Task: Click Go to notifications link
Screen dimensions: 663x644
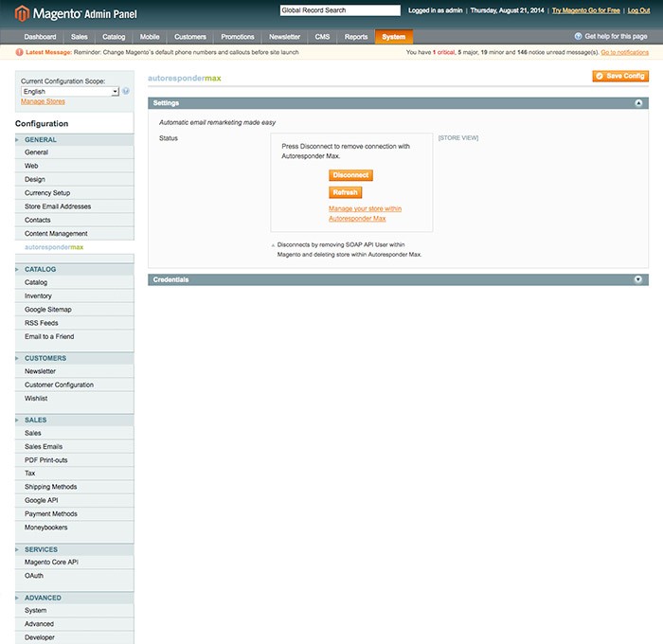Action: (624, 52)
